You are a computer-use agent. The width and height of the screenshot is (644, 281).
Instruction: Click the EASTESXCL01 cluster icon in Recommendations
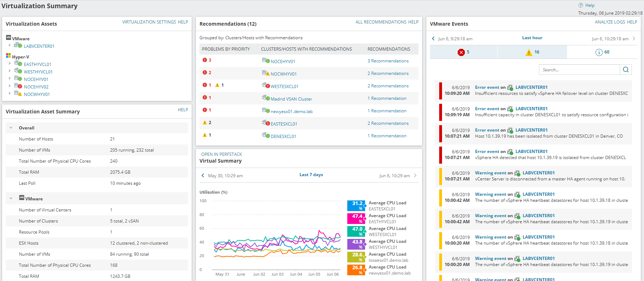coord(266,123)
